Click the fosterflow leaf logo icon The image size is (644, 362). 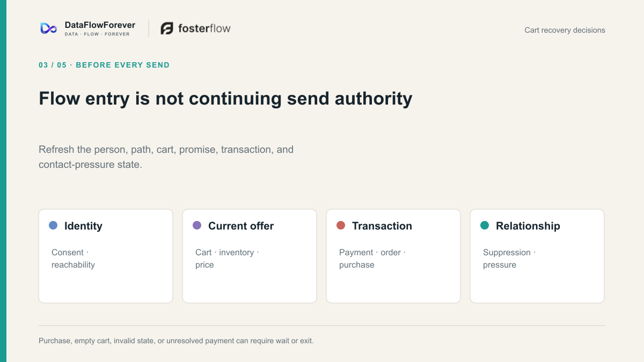(x=167, y=28)
